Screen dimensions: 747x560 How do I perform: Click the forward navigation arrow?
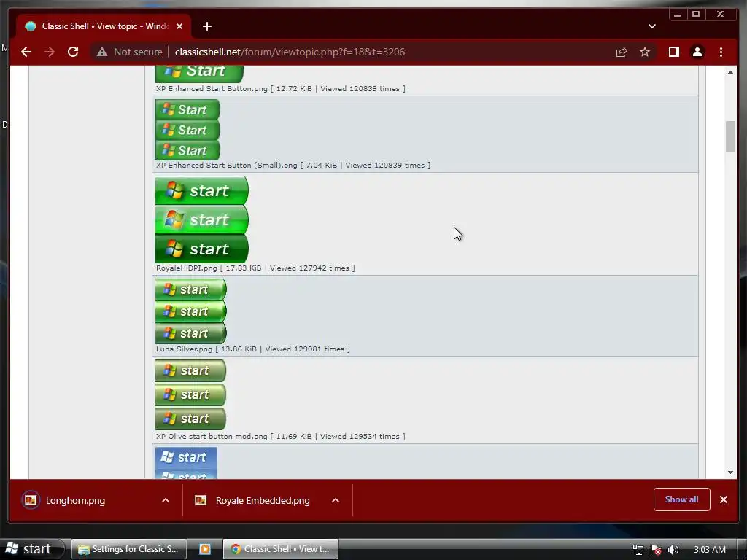pyautogui.click(x=50, y=52)
